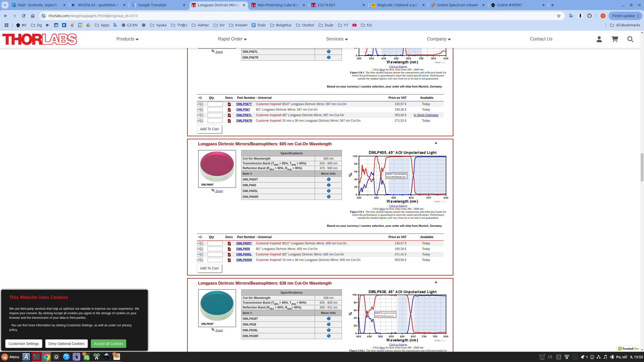Click Deny Optional Cookies button
The image size is (644, 362).
[x=66, y=344]
